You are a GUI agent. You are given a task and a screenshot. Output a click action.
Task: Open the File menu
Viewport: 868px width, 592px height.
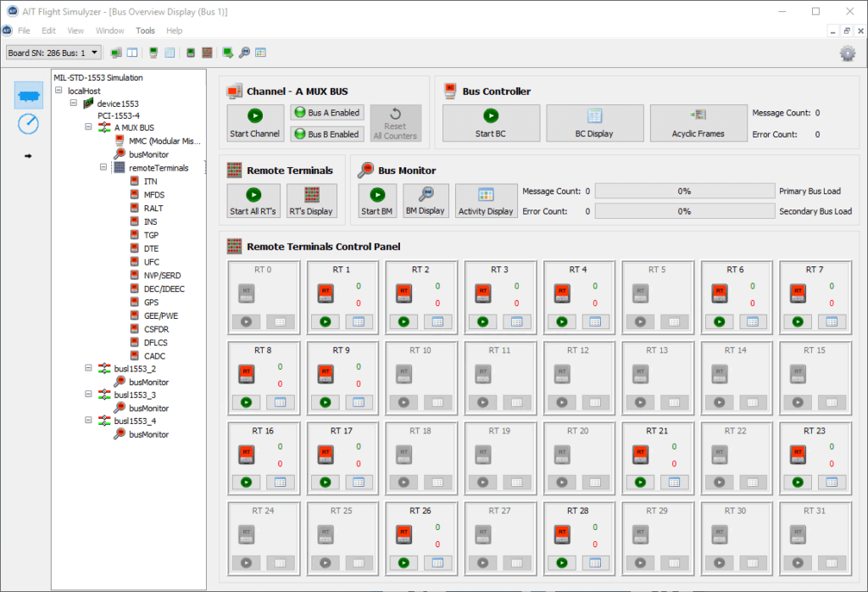click(x=24, y=31)
